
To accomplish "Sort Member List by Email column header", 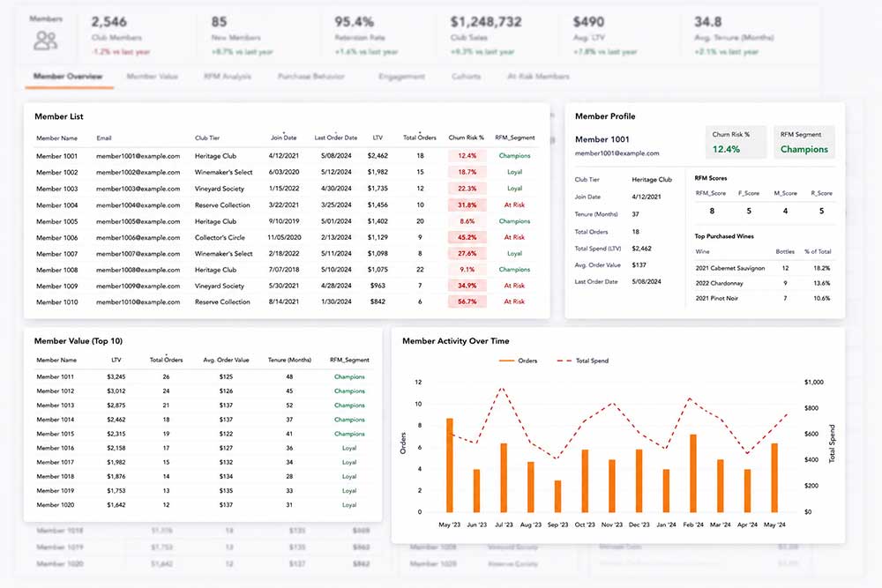I will (103, 138).
